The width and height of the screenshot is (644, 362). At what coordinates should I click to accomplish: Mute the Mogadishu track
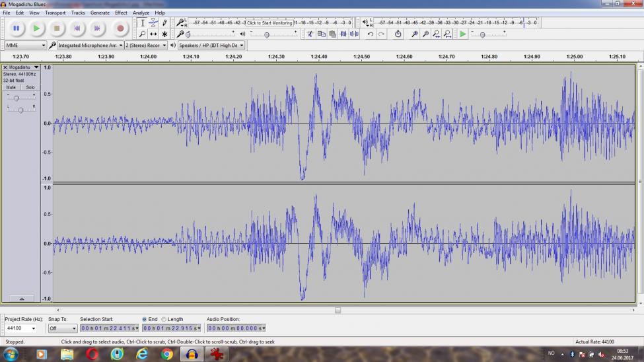coord(11,87)
